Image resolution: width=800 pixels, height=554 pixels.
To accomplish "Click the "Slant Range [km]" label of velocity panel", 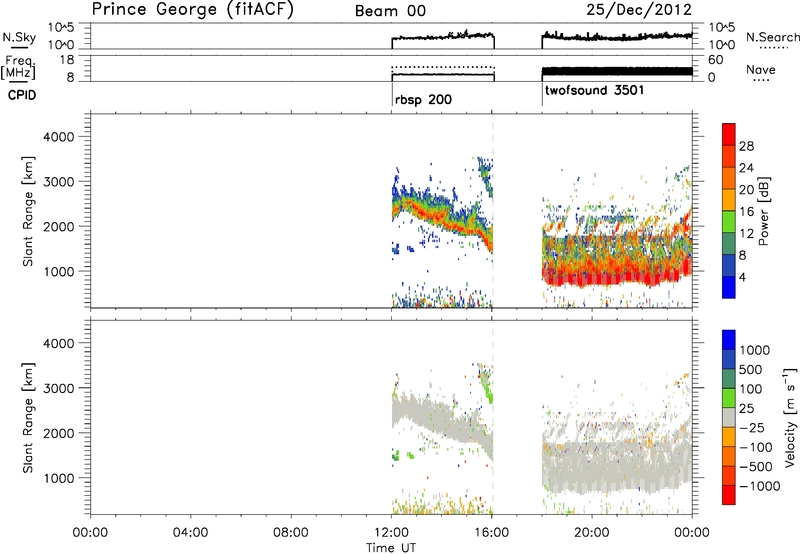I will point(28,418).
